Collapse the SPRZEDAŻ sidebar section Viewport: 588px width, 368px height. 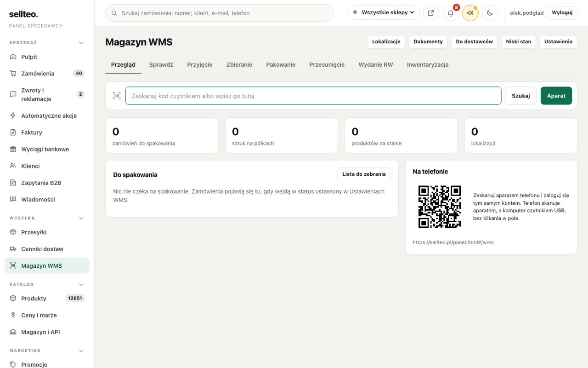(x=81, y=43)
